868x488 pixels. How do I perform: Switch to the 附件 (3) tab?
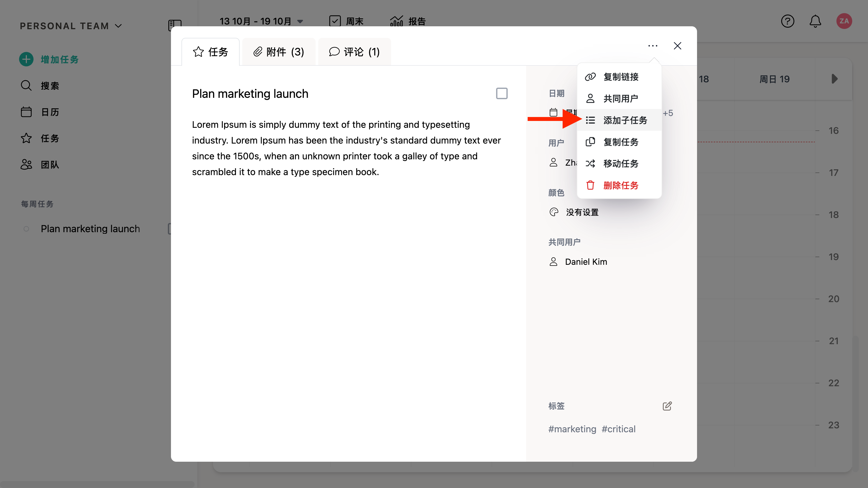point(279,52)
